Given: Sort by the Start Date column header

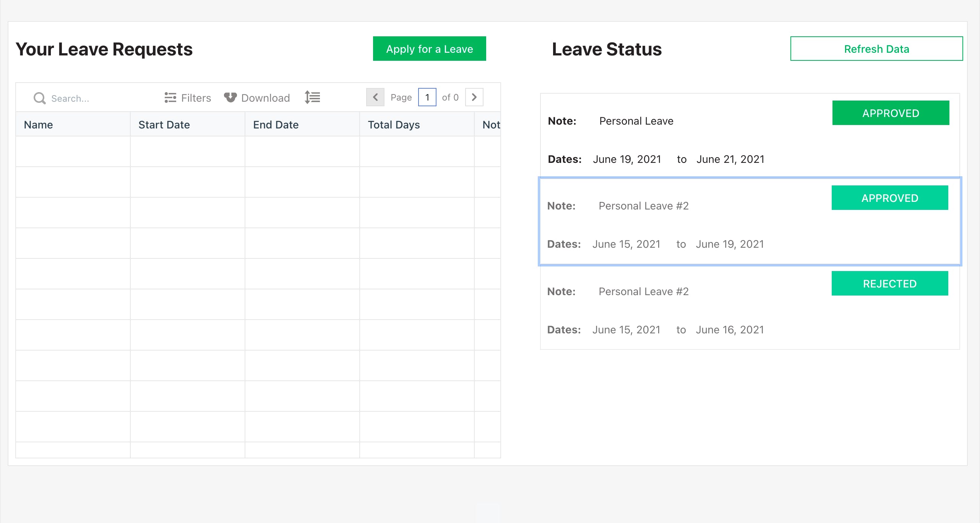Looking at the screenshot, I should [164, 125].
